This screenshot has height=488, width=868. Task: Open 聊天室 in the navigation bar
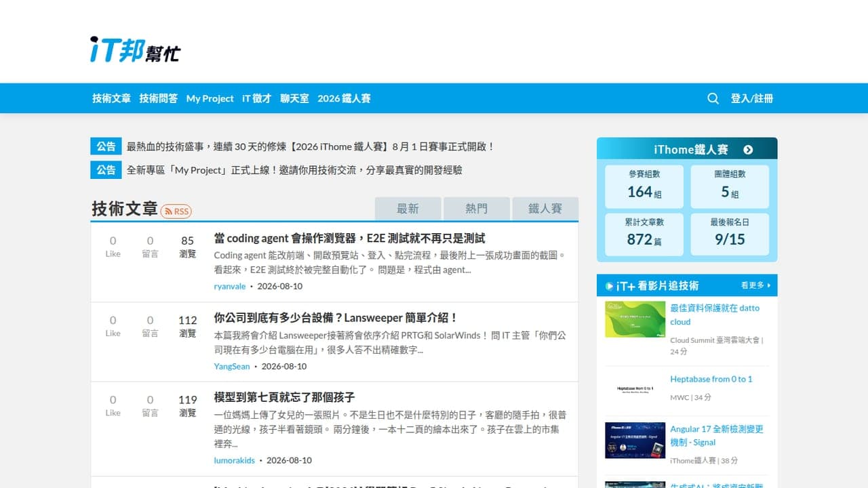(x=294, y=98)
